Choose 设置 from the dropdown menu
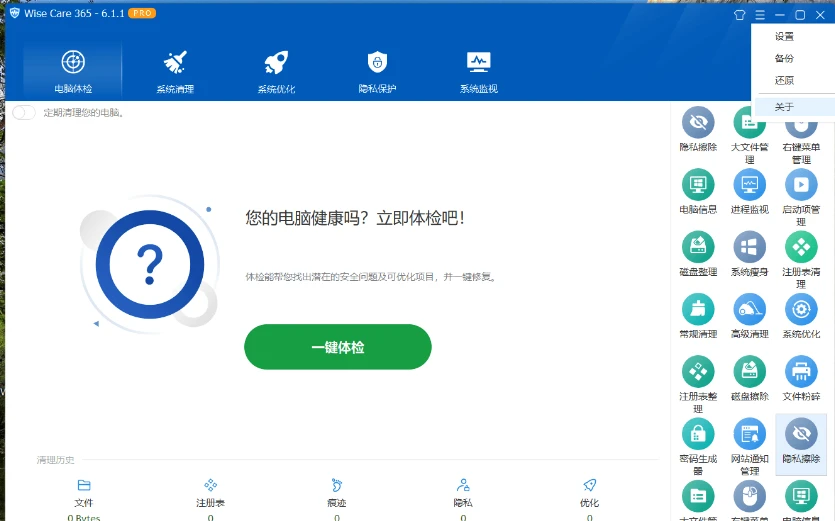The image size is (835, 521). coord(784,37)
